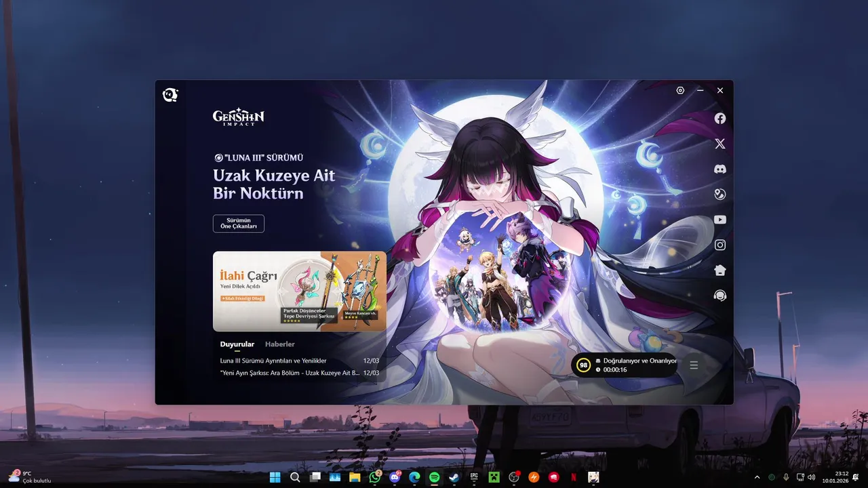
Task: Open the customer support headset icon
Action: click(720, 296)
